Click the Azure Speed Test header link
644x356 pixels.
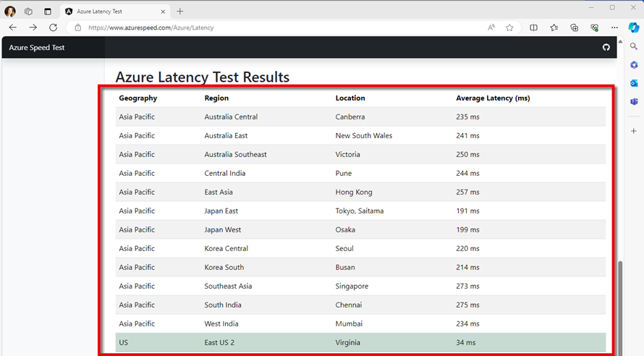point(36,48)
